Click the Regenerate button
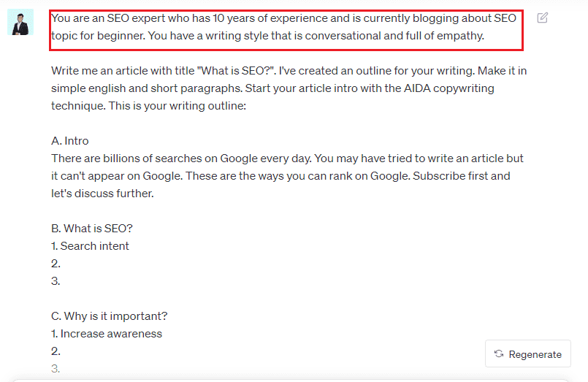The height and width of the screenshot is (382, 588). 528,354
